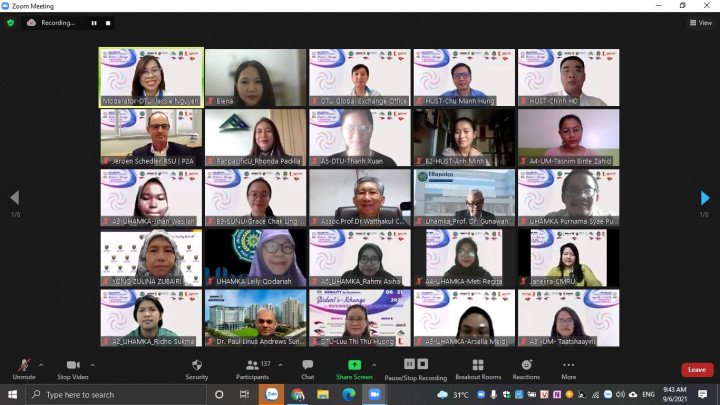Open the Reactions menu
The width and height of the screenshot is (720, 405).
point(526,369)
